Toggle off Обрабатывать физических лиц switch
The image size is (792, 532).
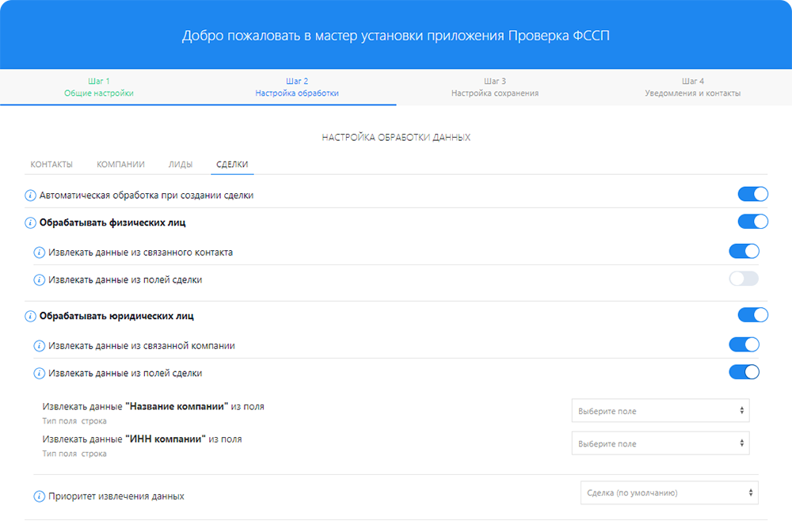click(x=752, y=222)
